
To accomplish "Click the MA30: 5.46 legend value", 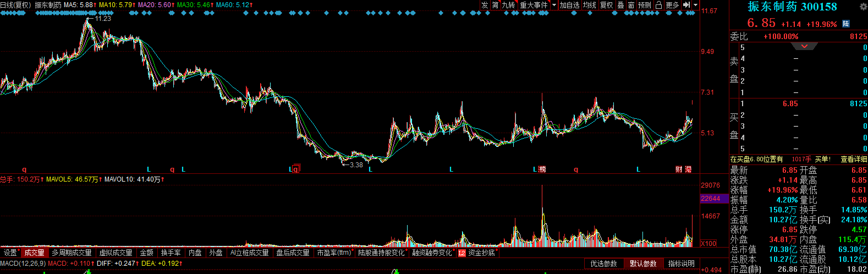I will point(195,5).
